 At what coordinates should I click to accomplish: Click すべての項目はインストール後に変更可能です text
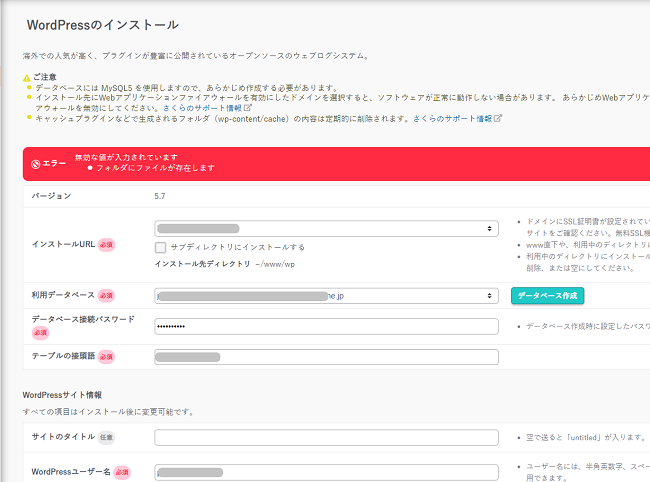pos(108,412)
